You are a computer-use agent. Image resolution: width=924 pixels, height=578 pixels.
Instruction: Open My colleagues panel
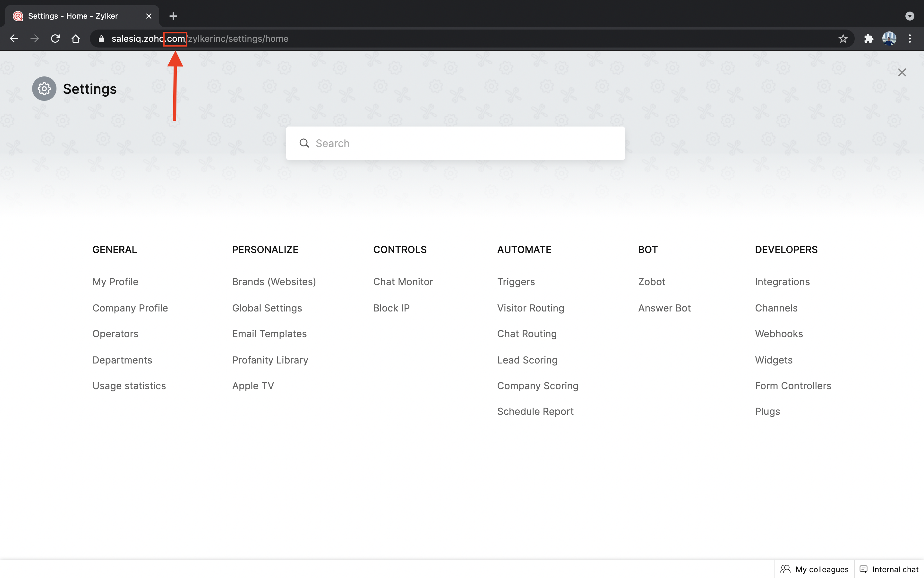click(814, 569)
